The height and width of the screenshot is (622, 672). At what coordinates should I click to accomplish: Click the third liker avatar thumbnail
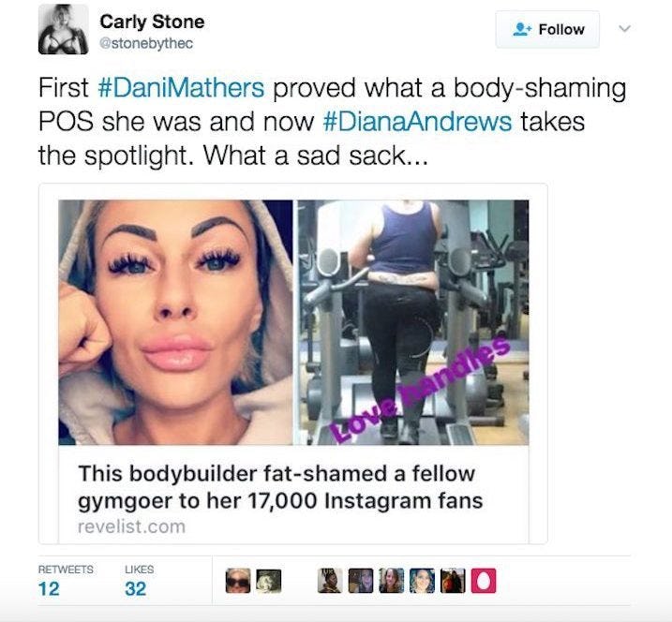pos(330,581)
